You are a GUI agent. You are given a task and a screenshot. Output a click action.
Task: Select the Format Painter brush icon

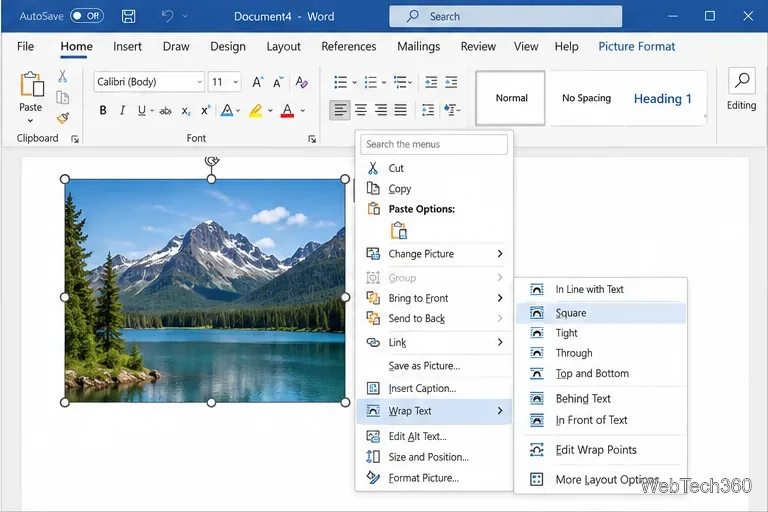tap(63, 118)
